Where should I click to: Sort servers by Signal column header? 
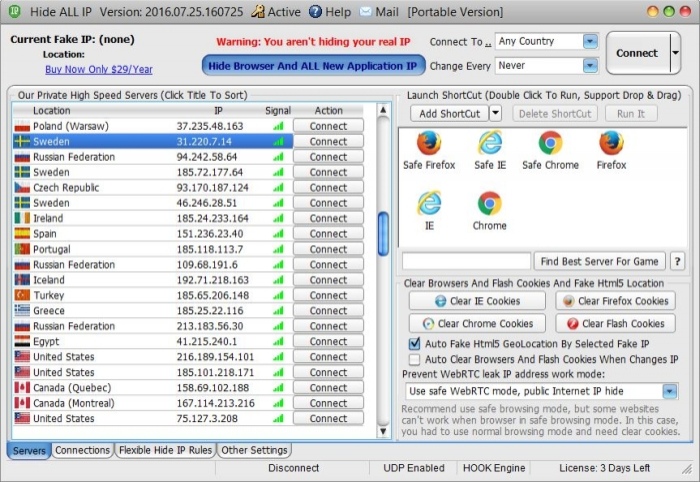[x=278, y=111]
